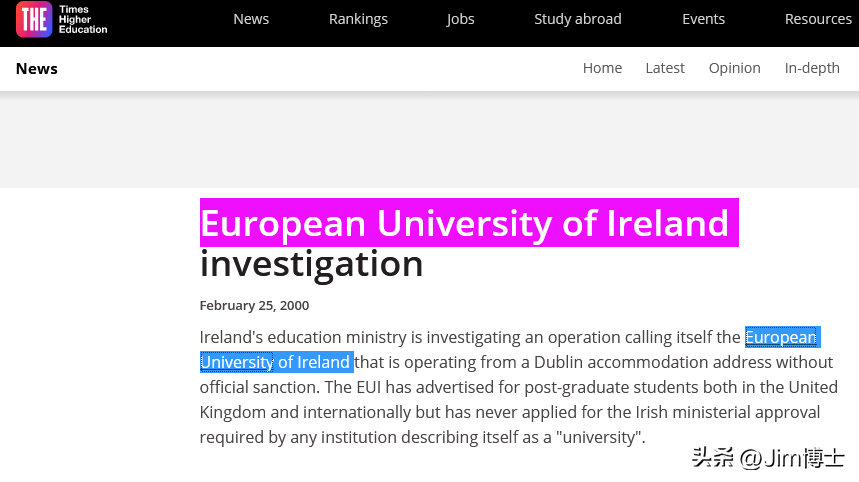
Task: Open the Study abroad menu
Action: pyautogui.click(x=578, y=19)
